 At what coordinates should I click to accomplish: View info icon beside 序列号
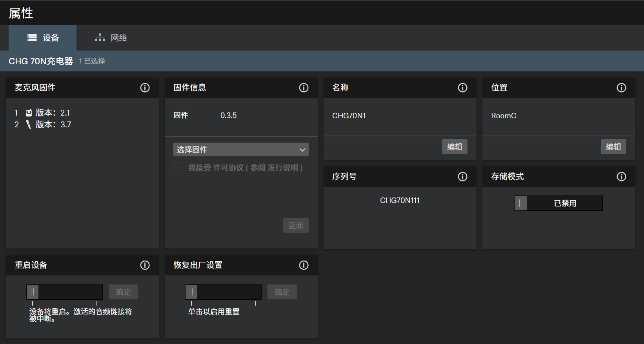(x=462, y=177)
